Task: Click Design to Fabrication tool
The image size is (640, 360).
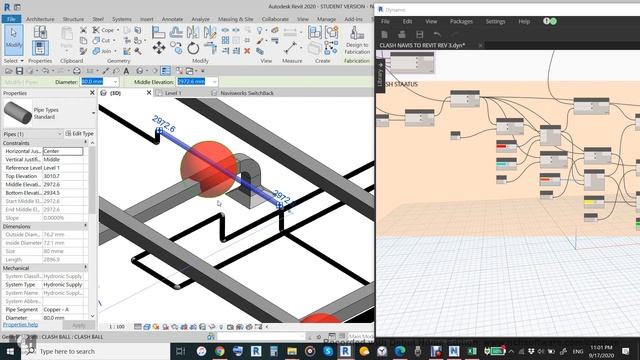Action: (x=357, y=40)
